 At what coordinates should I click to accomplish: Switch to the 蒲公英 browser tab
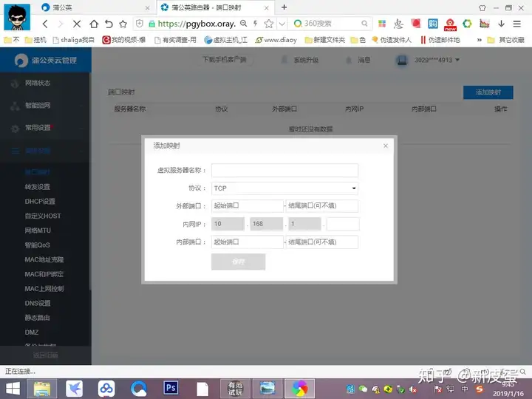pyautogui.click(x=95, y=7)
